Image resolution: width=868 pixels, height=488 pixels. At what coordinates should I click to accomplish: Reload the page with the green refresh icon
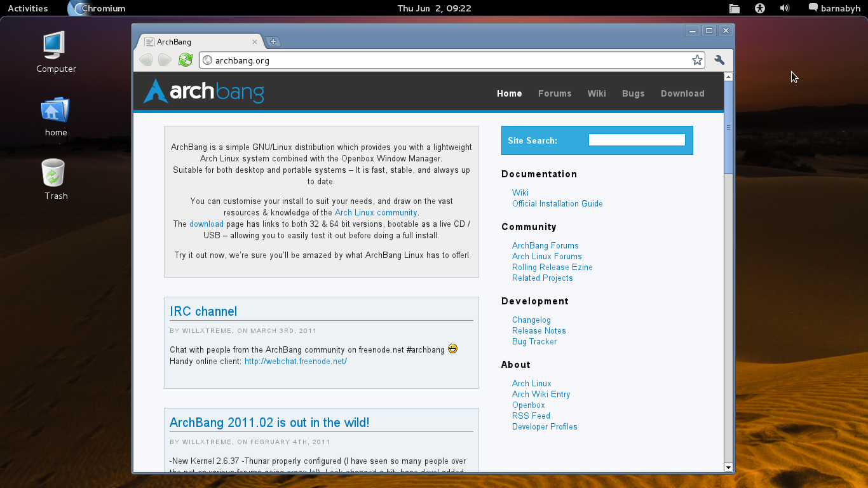[x=185, y=60]
